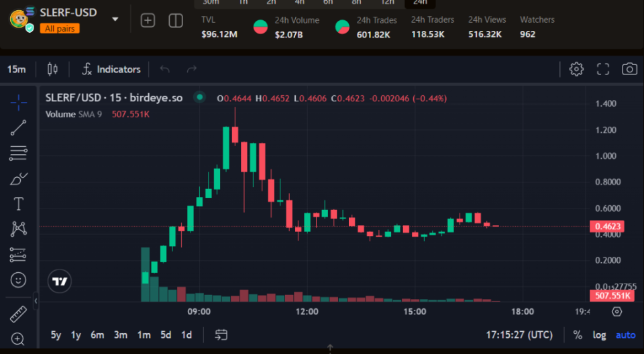Click the TVL $96.12M value
The width and height of the screenshot is (644, 354).
(219, 34)
